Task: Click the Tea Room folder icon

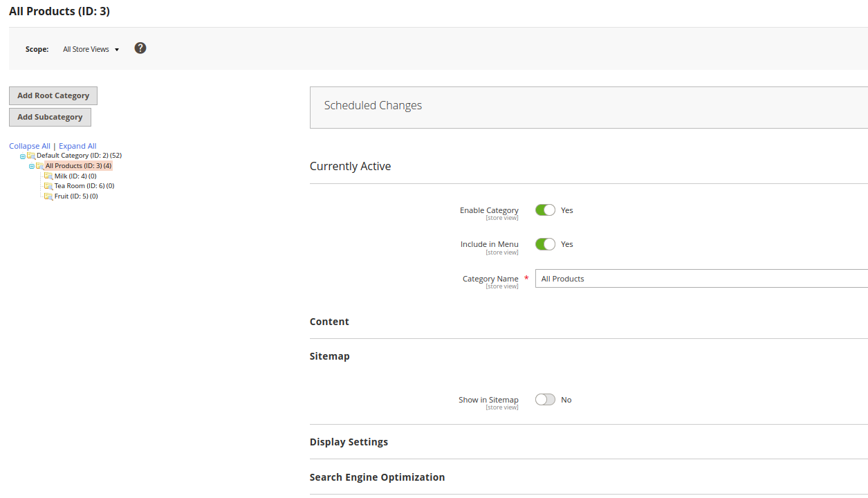Action: (x=48, y=186)
